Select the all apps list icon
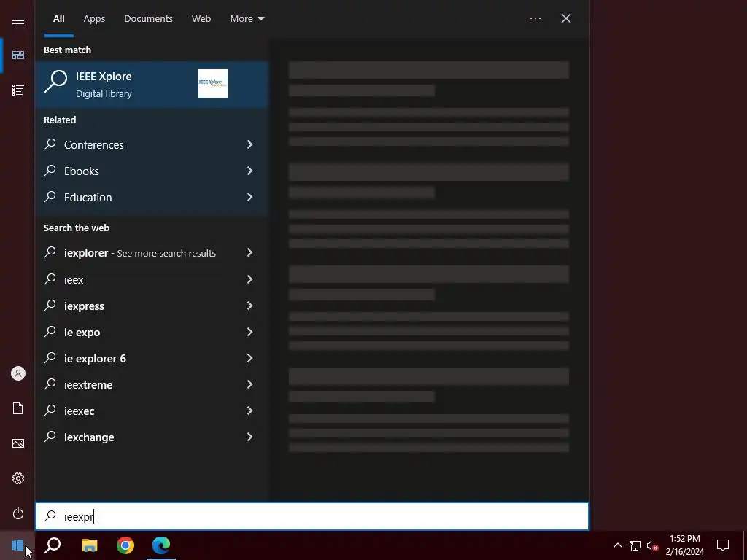The height and width of the screenshot is (560, 747). [18, 90]
